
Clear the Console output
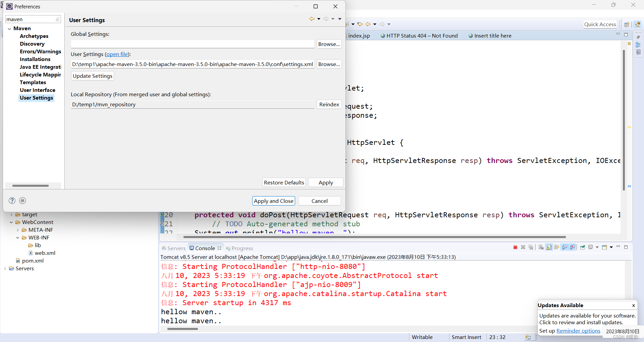pos(541,247)
